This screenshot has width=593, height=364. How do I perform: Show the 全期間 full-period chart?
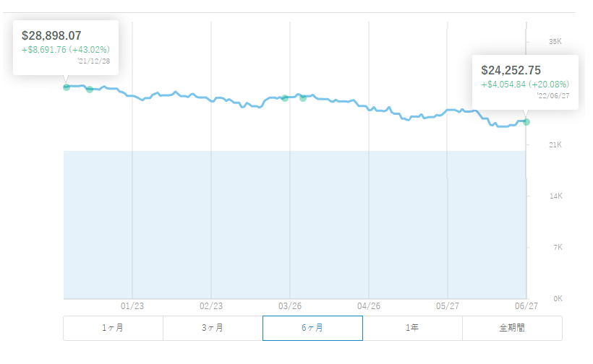(513, 328)
